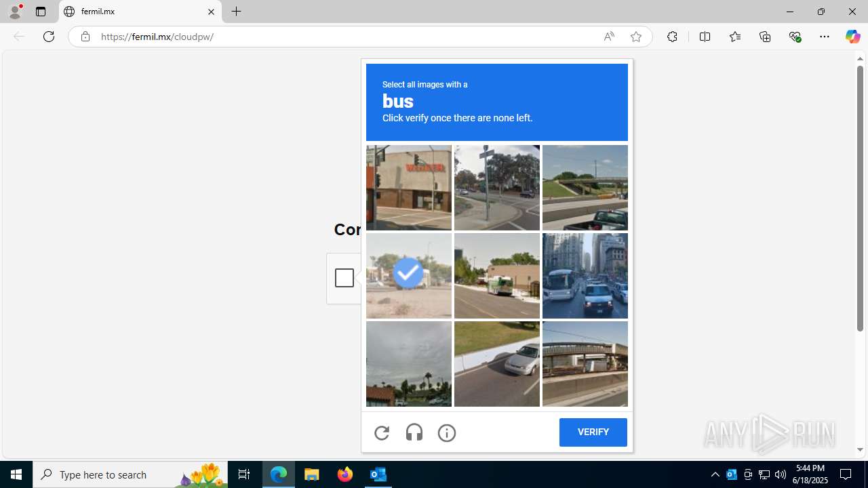Open Edge Settings and more menu

[825, 37]
